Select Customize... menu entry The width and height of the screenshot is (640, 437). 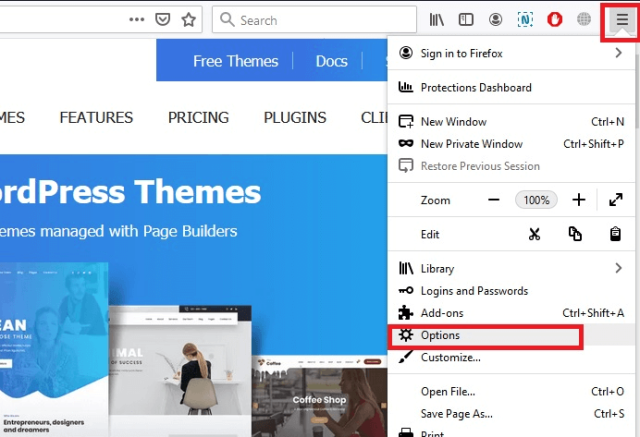(511, 357)
